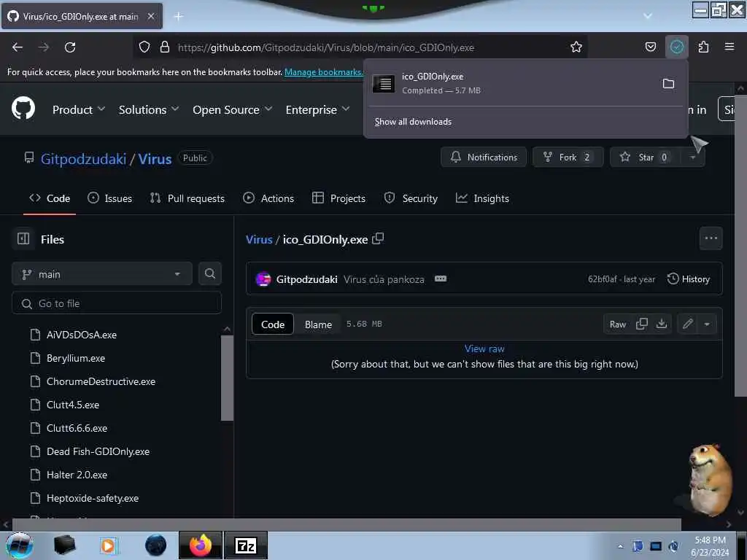Download the raw file
Screen dimensions: 747x560
(662, 324)
